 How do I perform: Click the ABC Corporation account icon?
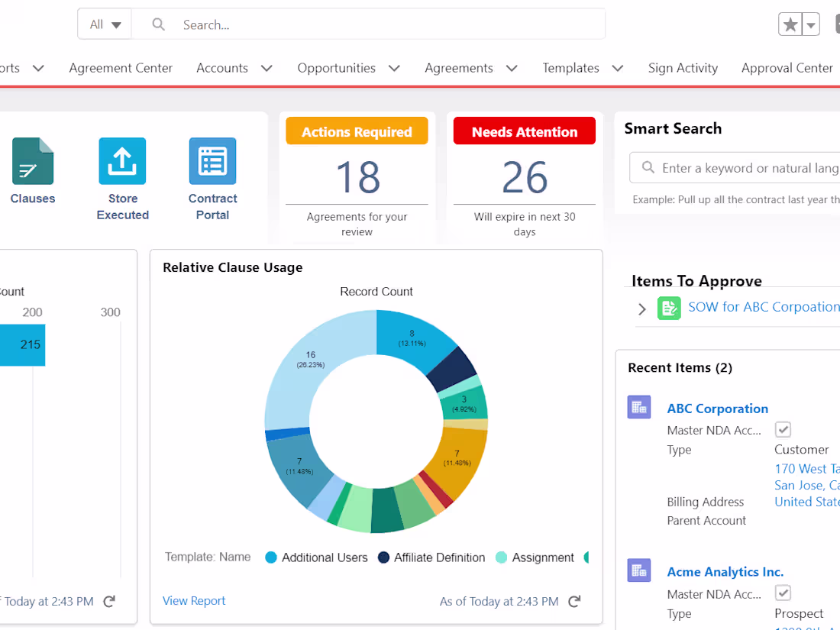(638, 408)
